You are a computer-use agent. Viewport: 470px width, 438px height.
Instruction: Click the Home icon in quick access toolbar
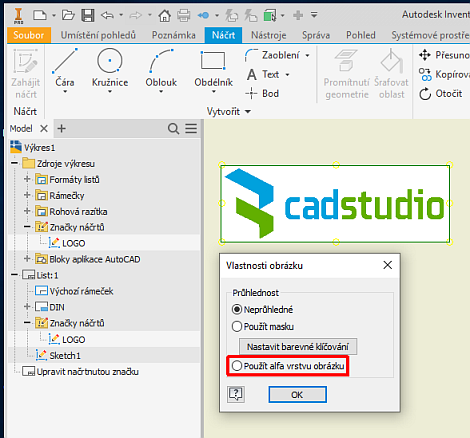(164, 15)
